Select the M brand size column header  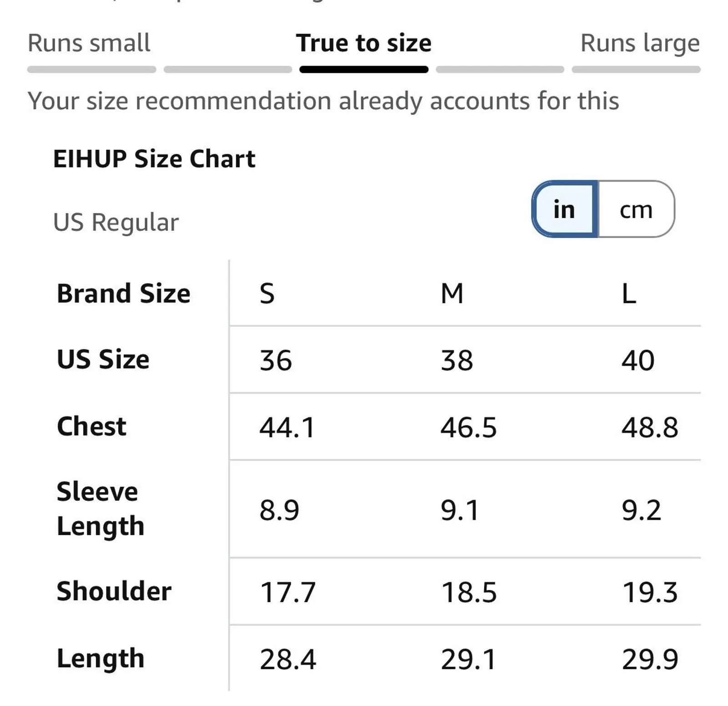[x=452, y=294]
